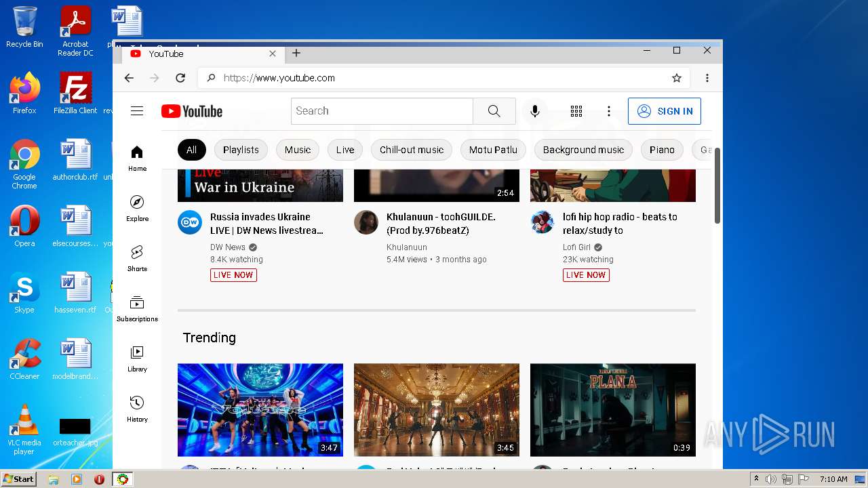The image size is (868, 488).
Task: Select the YouTube browser tab
Action: click(x=203, y=54)
